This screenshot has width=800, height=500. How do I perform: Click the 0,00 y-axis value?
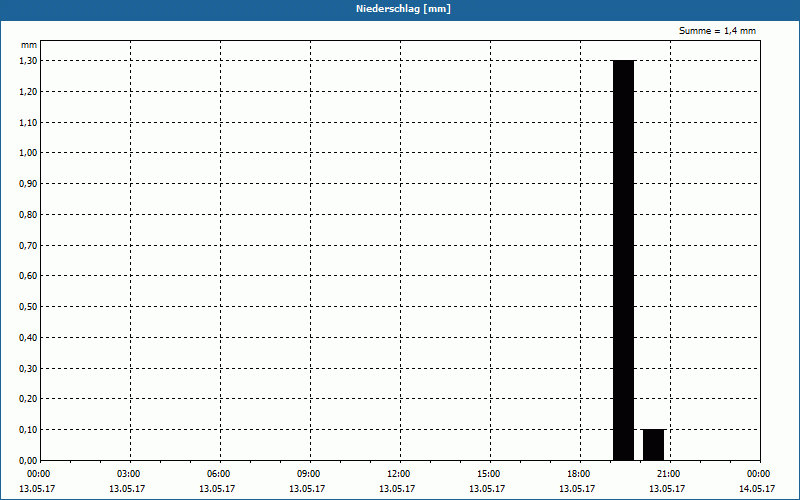tap(28, 461)
